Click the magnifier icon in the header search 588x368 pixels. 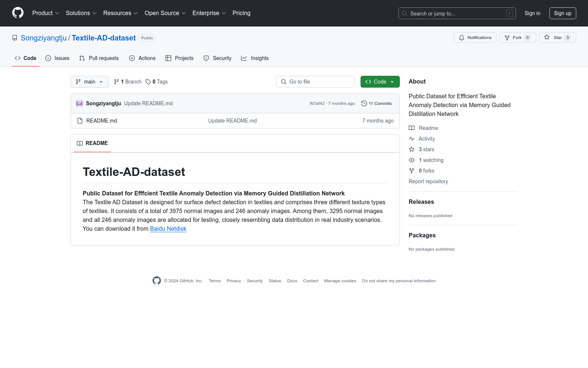pos(405,13)
